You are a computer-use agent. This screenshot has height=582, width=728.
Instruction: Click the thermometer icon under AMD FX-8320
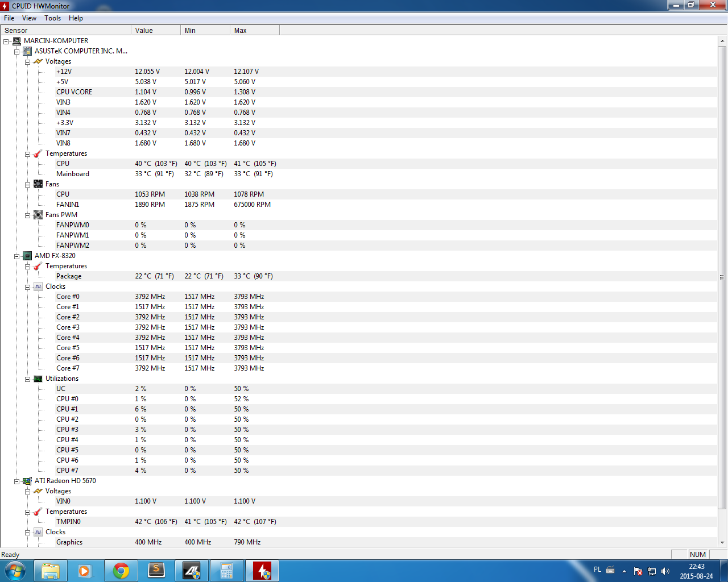pos(38,266)
